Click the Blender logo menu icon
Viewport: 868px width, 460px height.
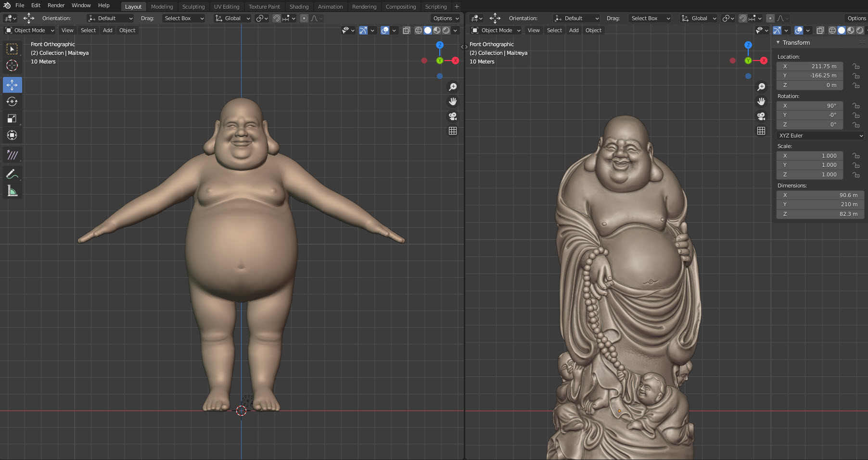coord(7,5)
